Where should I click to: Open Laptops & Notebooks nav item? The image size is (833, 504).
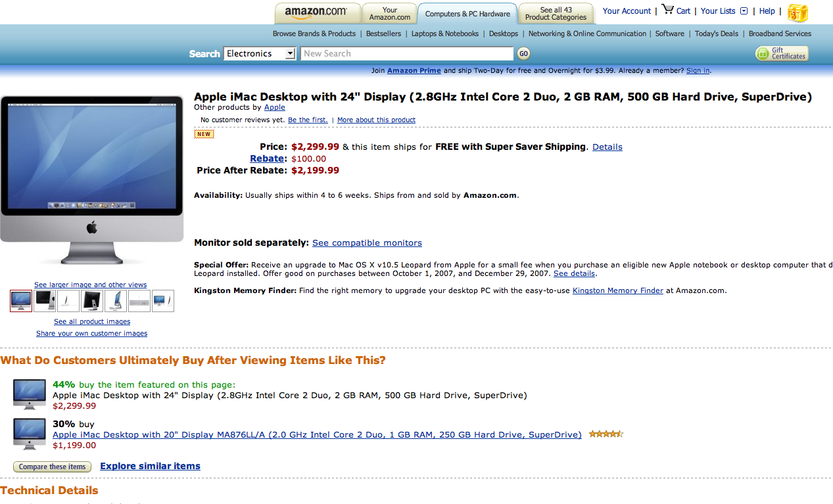point(445,34)
